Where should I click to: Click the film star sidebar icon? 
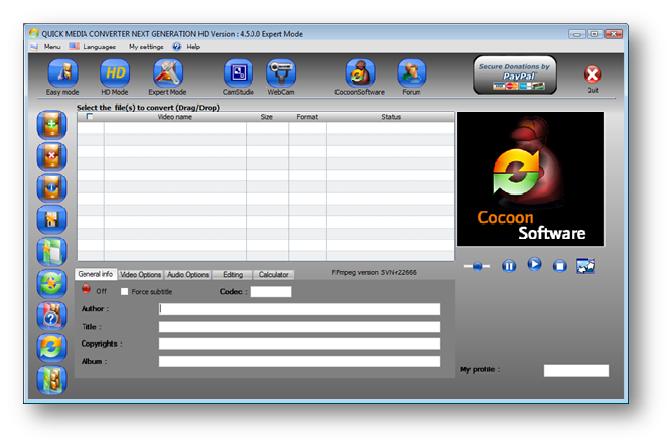51,220
